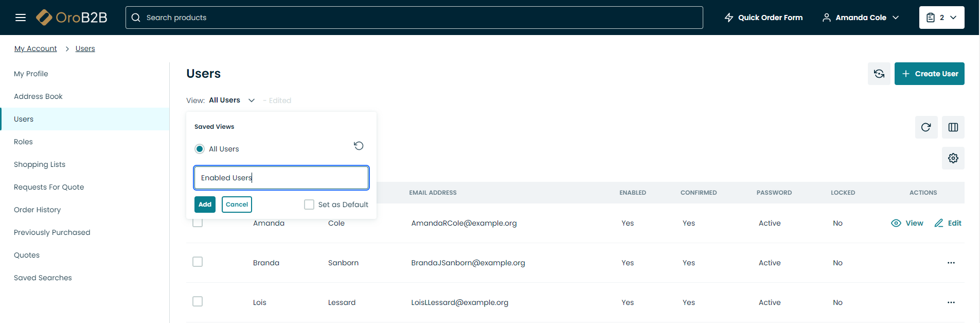The width and height of the screenshot is (980, 323).
Task: Open more actions for Branda Sanborn
Action: 951,263
